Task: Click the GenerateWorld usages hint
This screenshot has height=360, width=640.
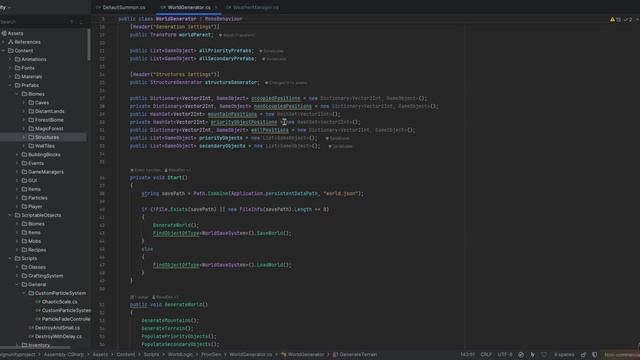Action: 139,297
